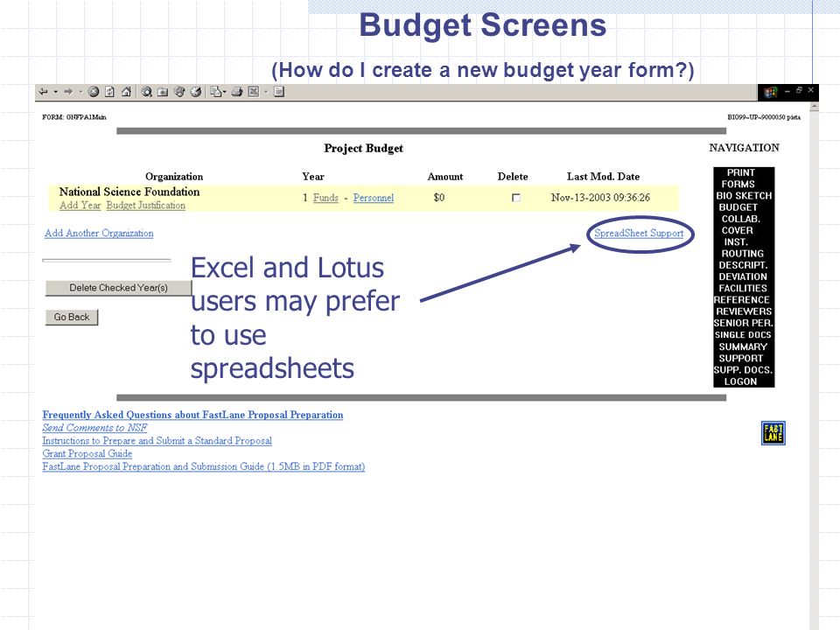
Task: Click the Edit page toolbar icon
Action: pyautogui.click(x=254, y=92)
